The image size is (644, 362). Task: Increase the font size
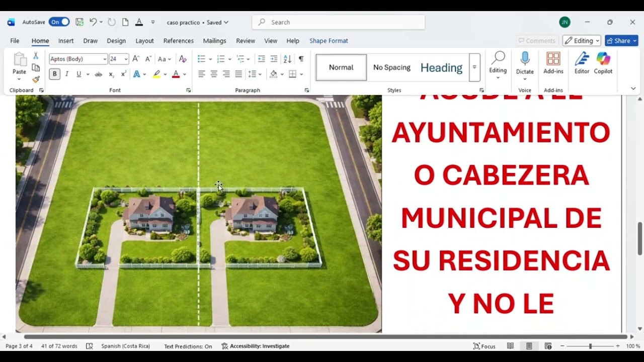pyautogui.click(x=136, y=59)
